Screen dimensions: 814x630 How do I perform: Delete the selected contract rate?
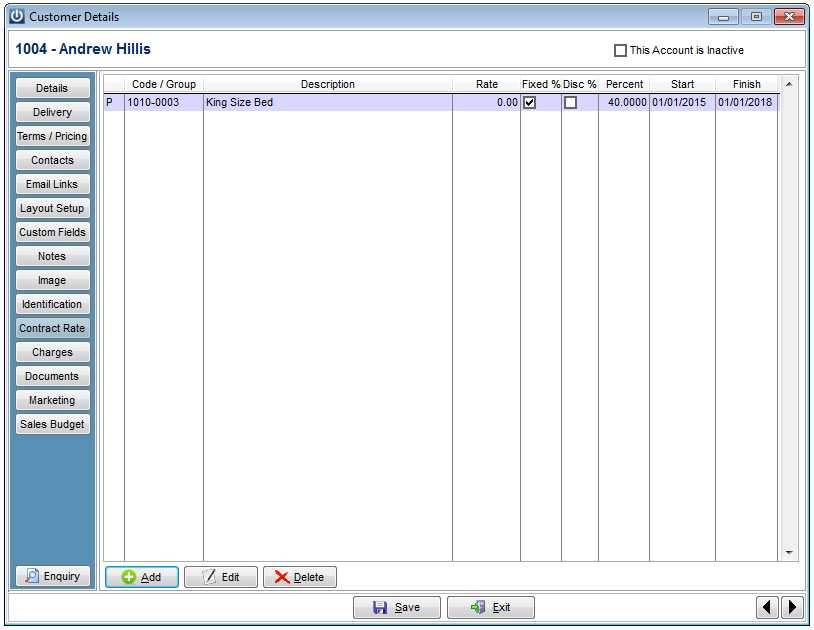[300, 577]
